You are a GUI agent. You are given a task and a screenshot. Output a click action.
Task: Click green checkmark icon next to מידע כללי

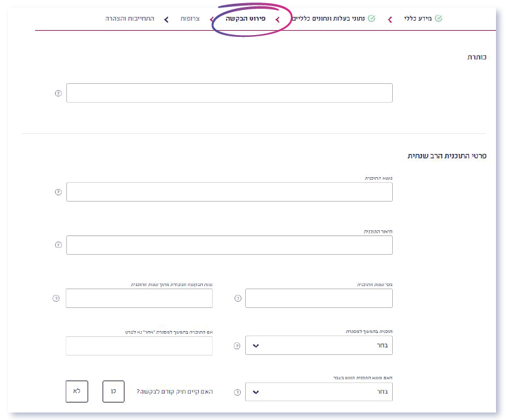(438, 19)
